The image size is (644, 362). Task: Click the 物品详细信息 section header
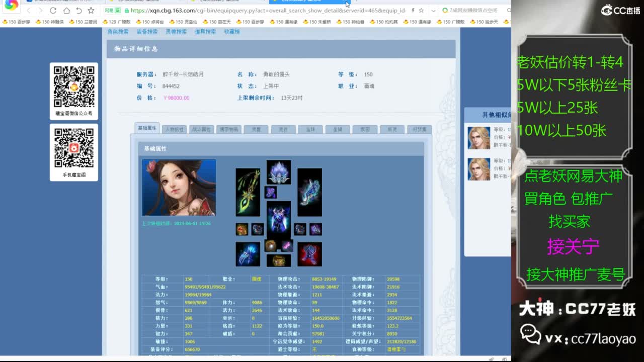click(x=136, y=49)
